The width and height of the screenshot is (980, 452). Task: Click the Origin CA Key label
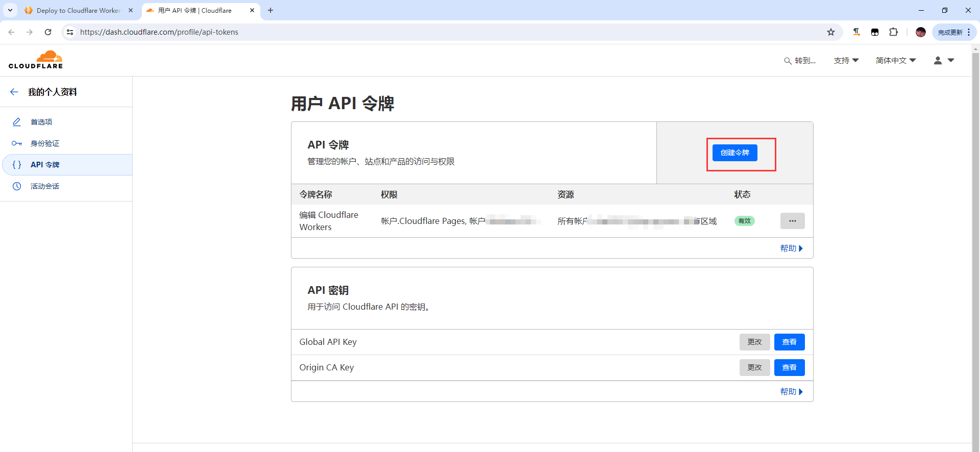click(x=326, y=368)
